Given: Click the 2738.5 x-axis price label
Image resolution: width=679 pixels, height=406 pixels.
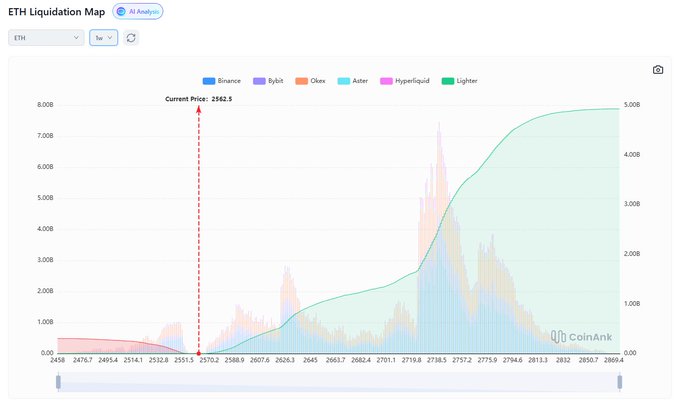Looking at the screenshot, I should (x=436, y=360).
